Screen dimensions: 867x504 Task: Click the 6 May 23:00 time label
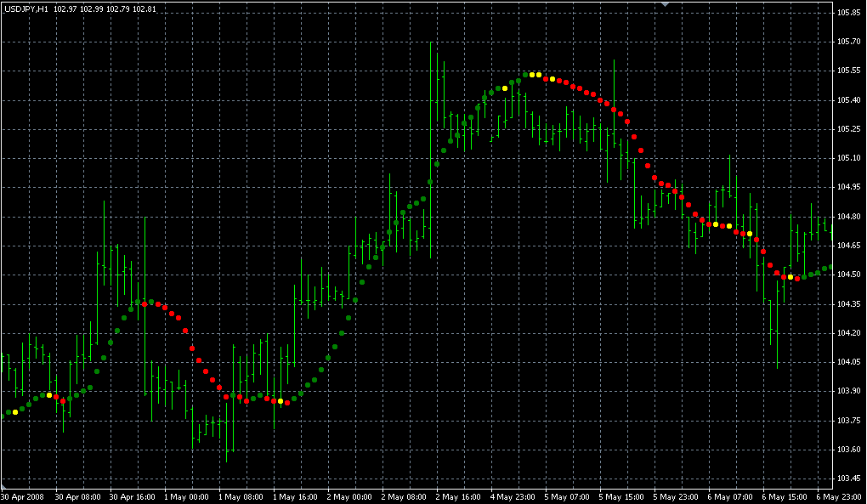pyautogui.click(x=840, y=496)
